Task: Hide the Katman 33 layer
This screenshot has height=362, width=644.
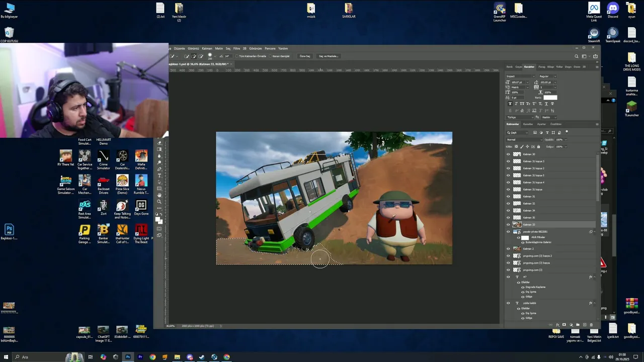Action: [508, 224]
